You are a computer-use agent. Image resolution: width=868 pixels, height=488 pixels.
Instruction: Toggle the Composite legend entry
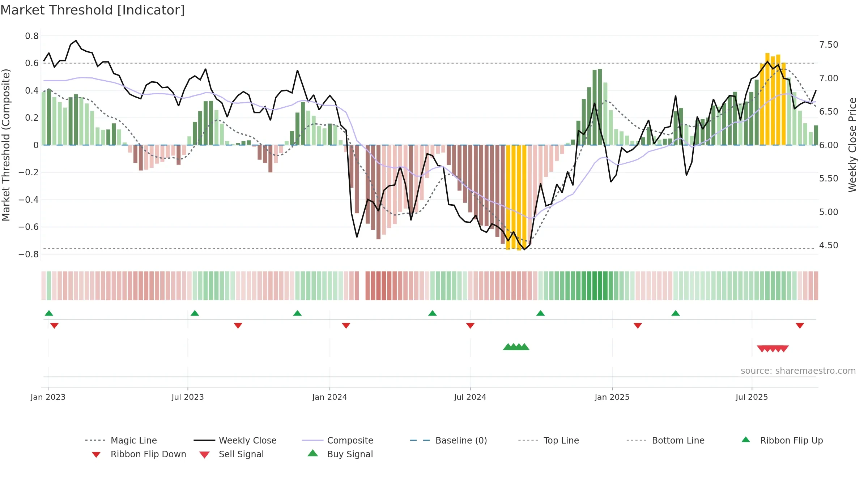(338, 440)
